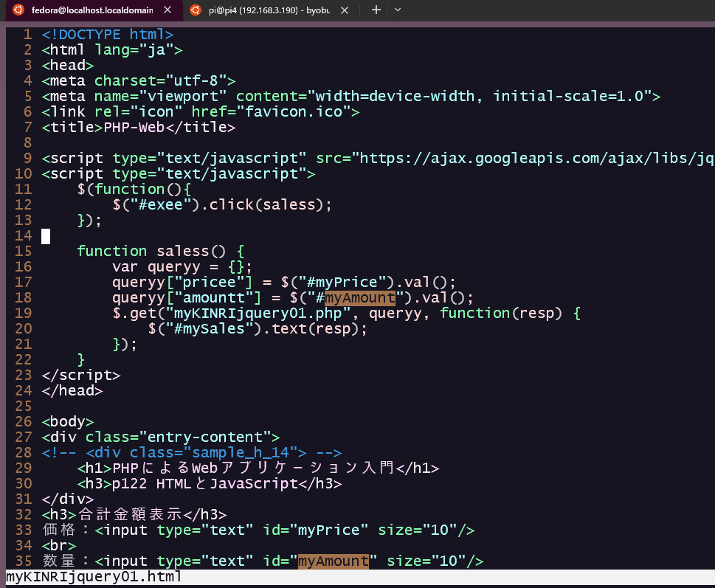Click the DOCTYPE declaration text

click(106, 34)
